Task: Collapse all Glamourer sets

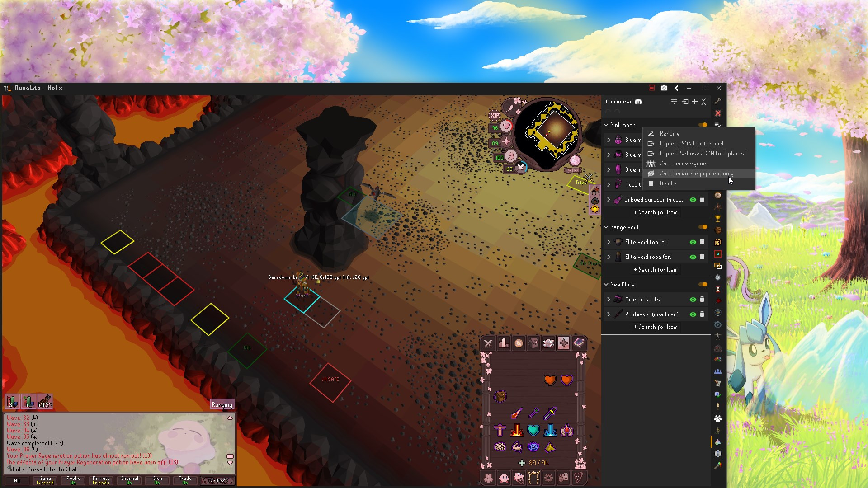Action: tap(704, 102)
